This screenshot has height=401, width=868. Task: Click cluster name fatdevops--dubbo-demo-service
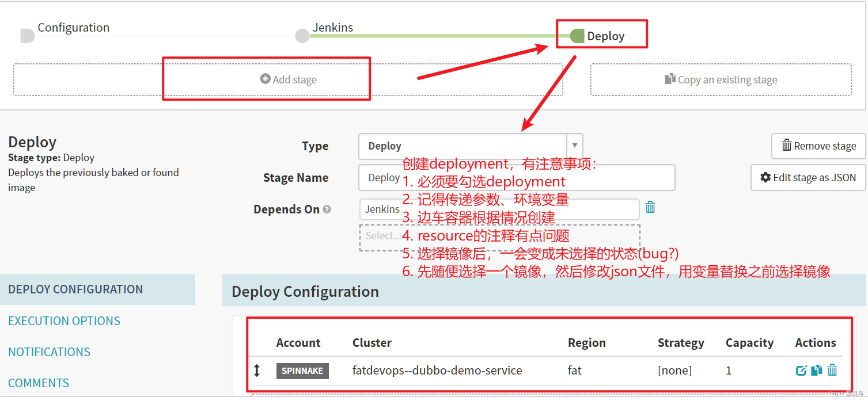click(437, 371)
